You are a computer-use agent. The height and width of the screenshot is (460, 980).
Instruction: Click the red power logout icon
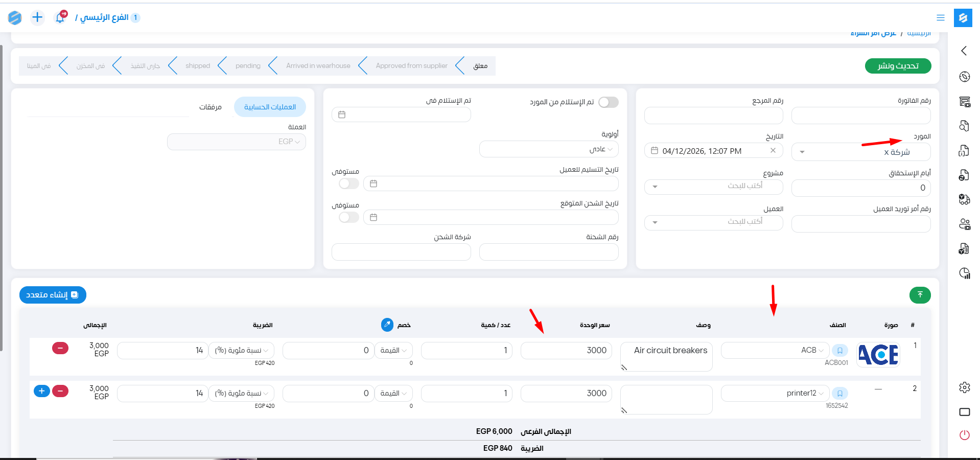[x=964, y=435]
